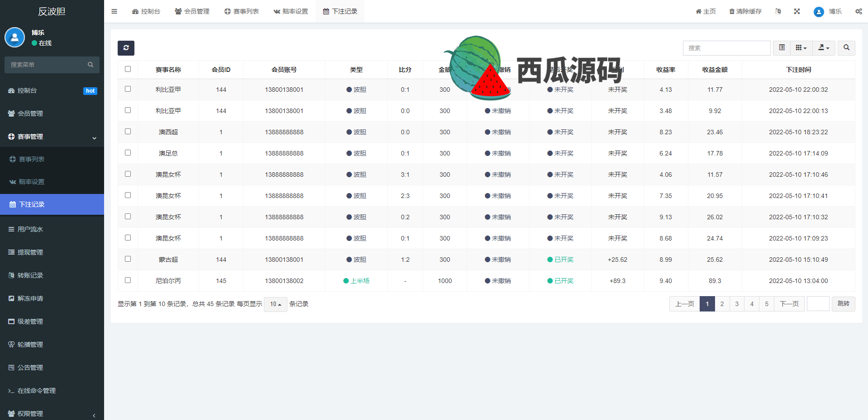Sort by the 收益率 column header
Viewport: 868px width, 420px height.
[x=666, y=70]
